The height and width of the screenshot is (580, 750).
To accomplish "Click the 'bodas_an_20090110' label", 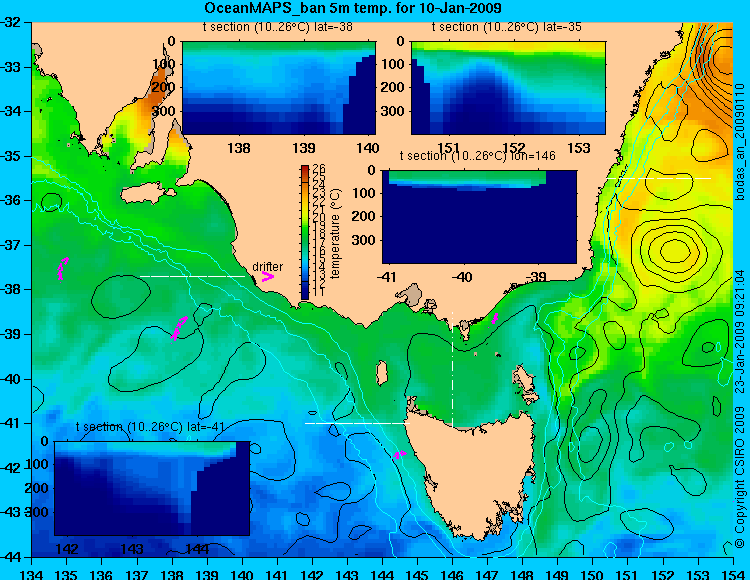I will (x=740, y=142).
